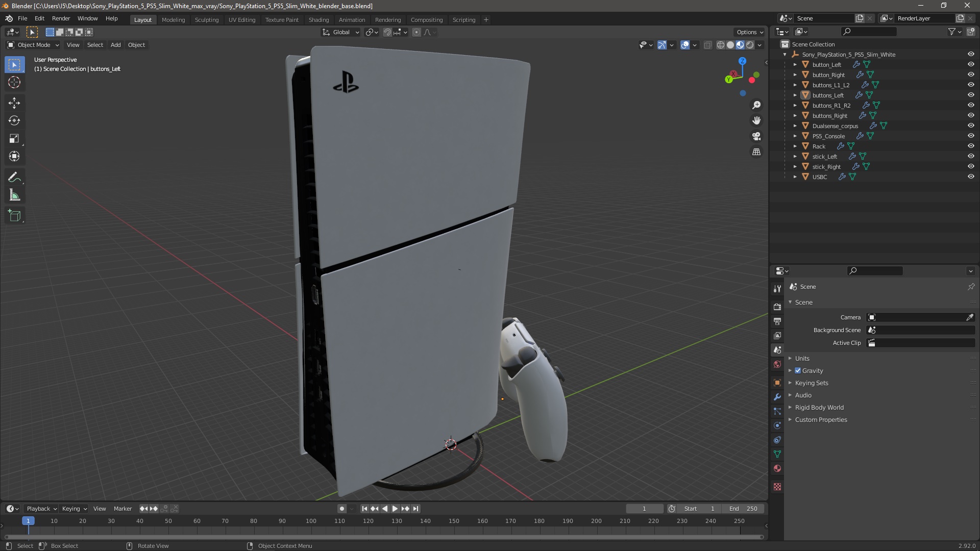Expand the Rigid Body World panel
The height and width of the screenshot is (551, 980).
tap(819, 408)
